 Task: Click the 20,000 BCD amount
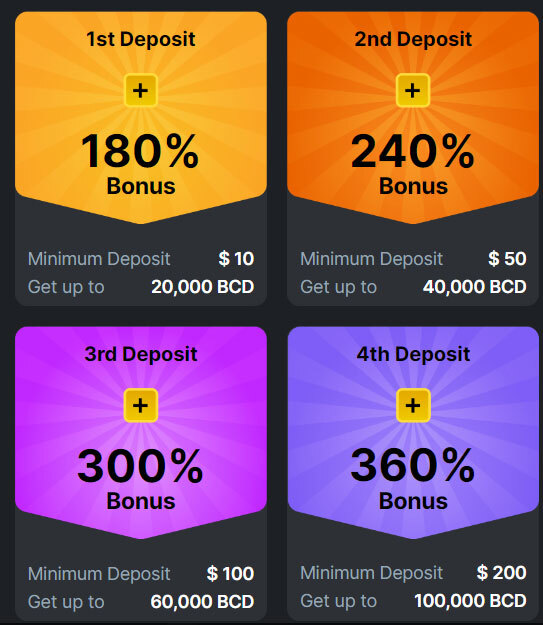coord(203,287)
